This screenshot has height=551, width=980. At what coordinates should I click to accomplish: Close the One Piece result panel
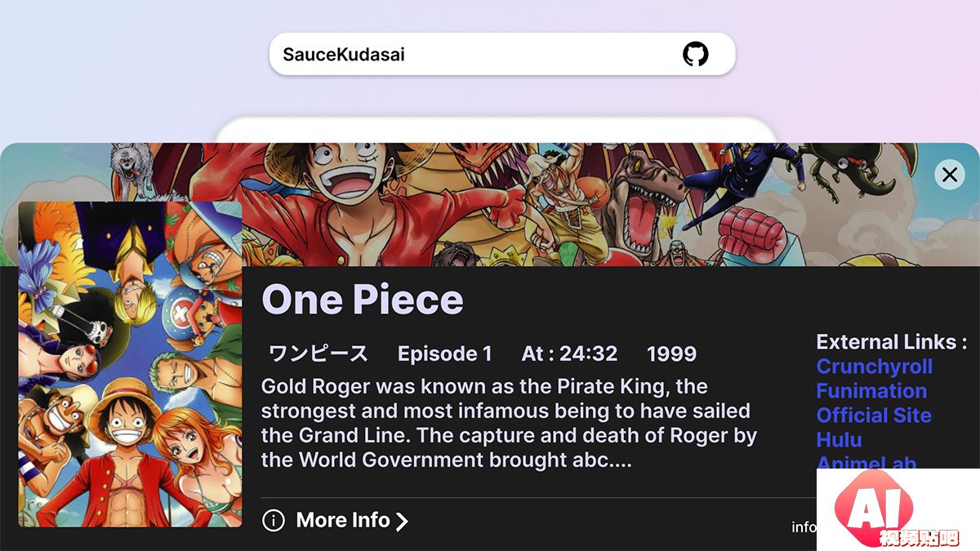(949, 174)
